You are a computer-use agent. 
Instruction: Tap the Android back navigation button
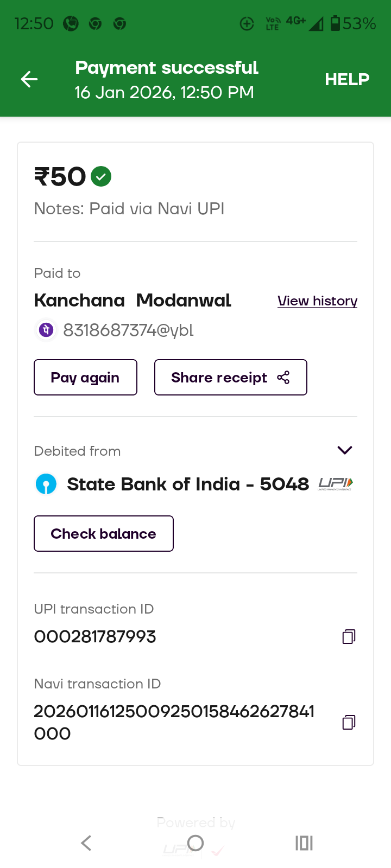(x=86, y=843)
